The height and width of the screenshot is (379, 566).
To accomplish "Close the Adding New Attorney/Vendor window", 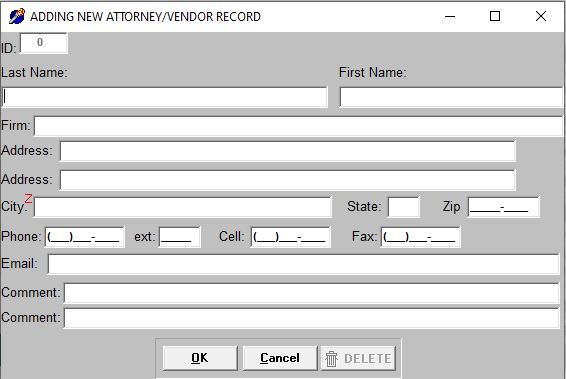I will [541, 16].
